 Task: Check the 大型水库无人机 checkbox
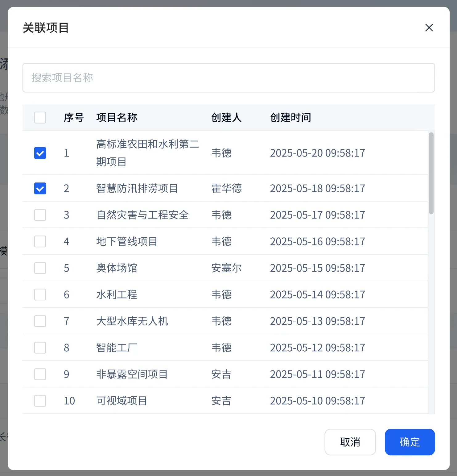[x=40, y=321]
